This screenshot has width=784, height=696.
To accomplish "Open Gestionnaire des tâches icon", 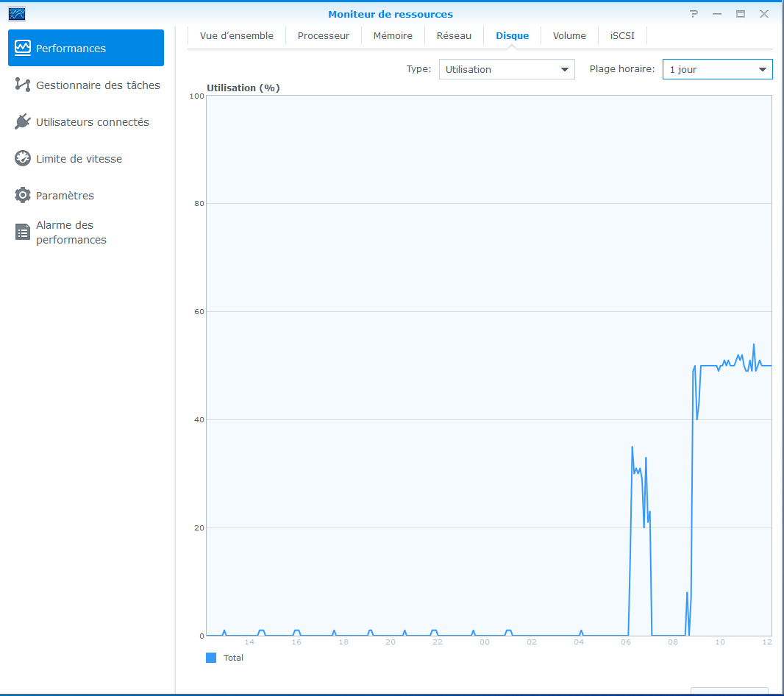I will (x=23, y=85).
